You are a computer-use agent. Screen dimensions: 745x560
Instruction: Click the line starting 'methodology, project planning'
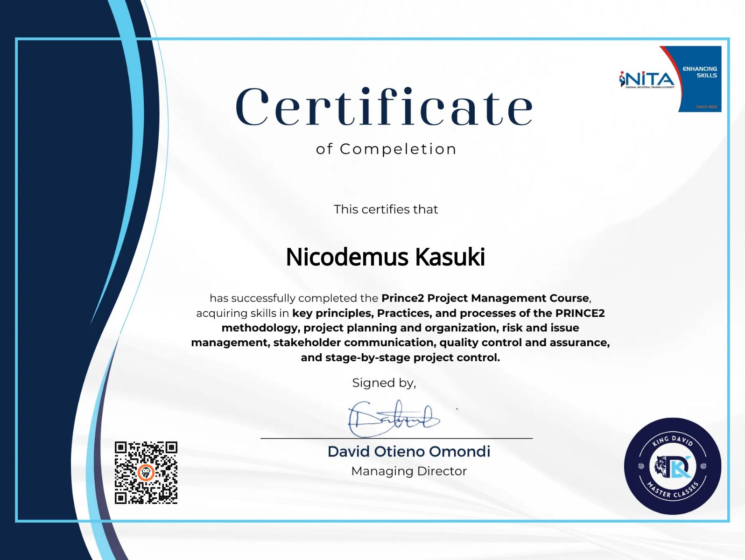pos(401,328)
